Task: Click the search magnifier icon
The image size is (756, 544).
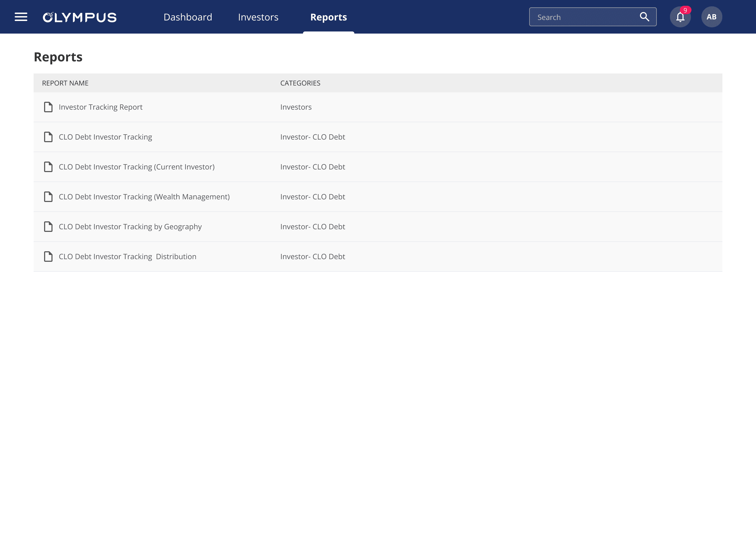Action: point(644,17)
